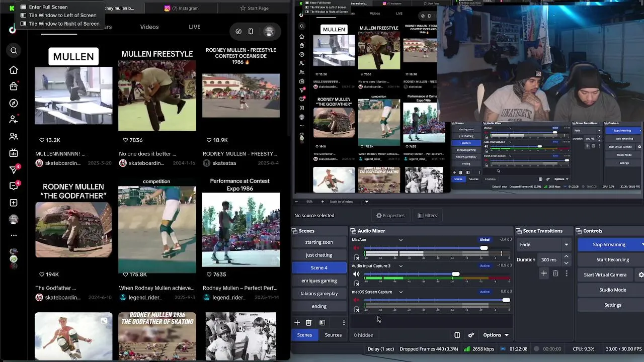Open the profile avatar at TikTok top right
Image resolution: width=644 pixels, height=362 pixels.
[269, 31]
